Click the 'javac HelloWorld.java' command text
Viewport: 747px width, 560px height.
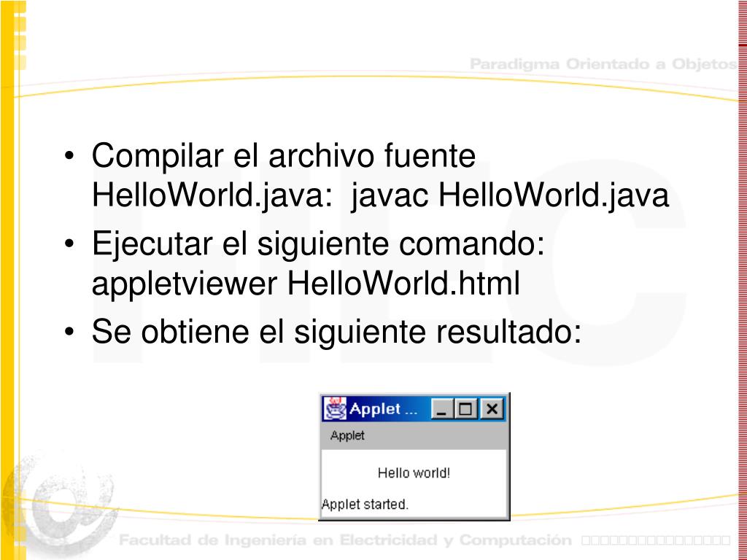[x=510, y=195]
